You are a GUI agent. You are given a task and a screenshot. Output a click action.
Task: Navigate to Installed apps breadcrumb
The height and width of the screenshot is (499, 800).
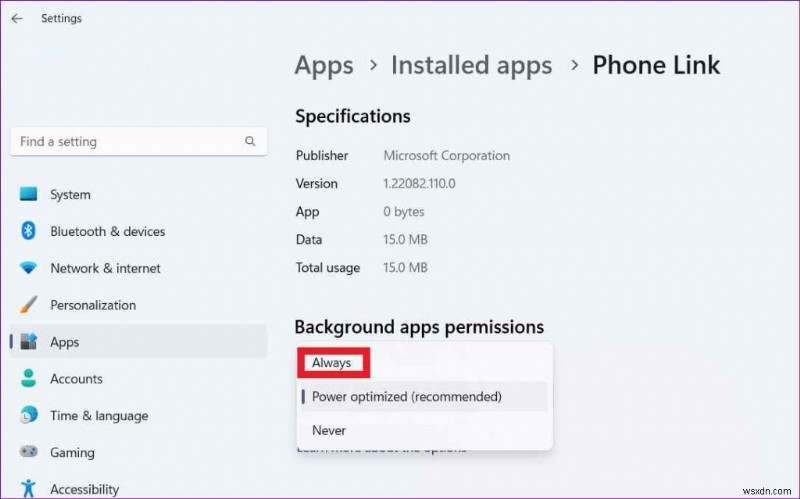(x=471, y=66)
